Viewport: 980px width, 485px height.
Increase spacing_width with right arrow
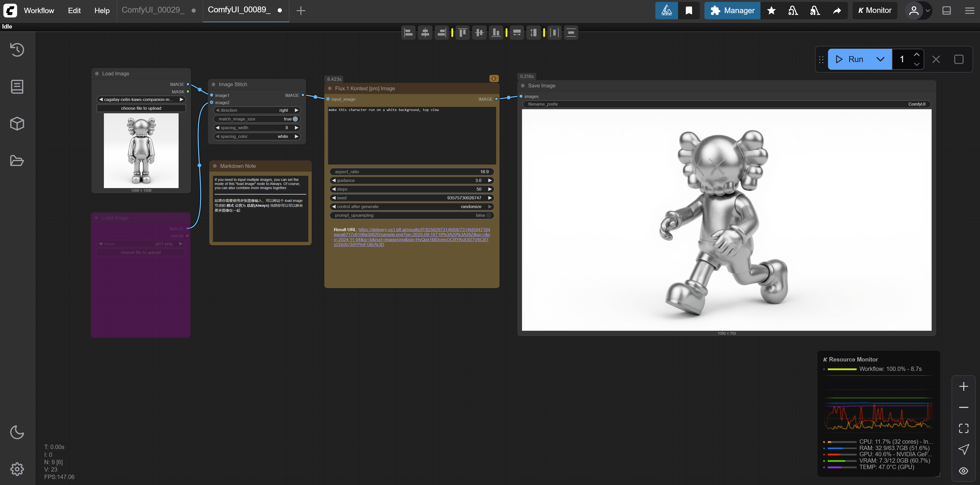(297, 128)
